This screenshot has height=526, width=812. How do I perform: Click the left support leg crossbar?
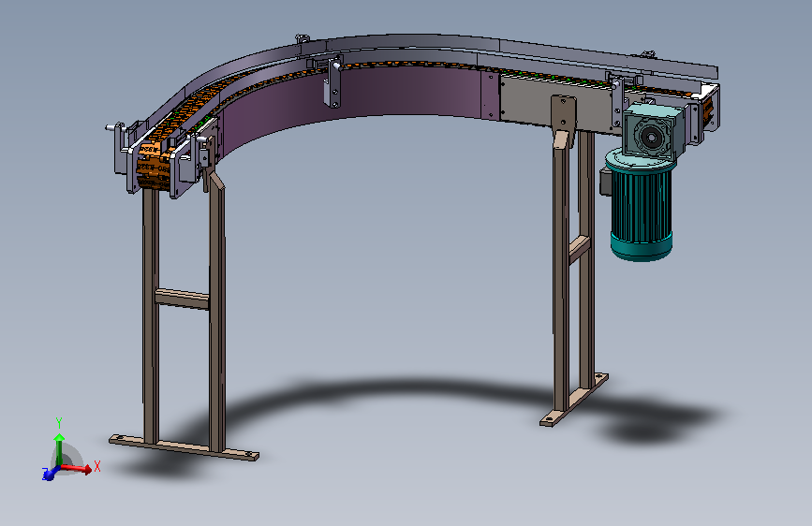click(183, 300)
